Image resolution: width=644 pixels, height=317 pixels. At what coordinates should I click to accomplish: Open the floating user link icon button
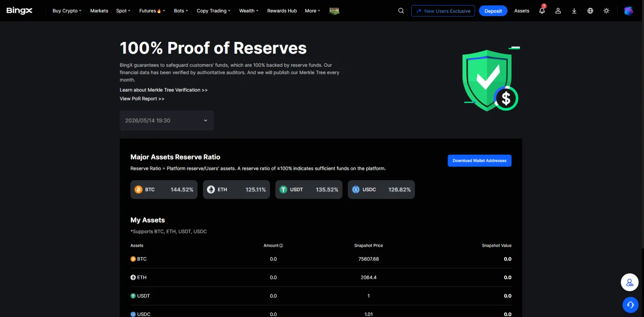(630, 282)
